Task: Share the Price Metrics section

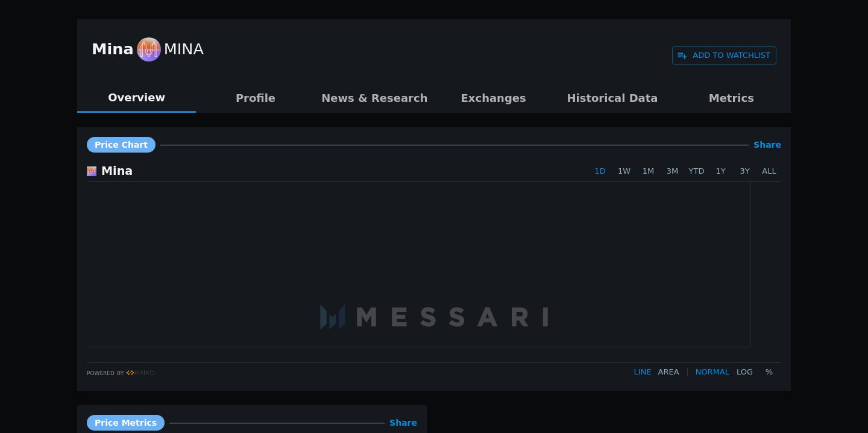Action: pyautogui.click(x=403, y=423)
